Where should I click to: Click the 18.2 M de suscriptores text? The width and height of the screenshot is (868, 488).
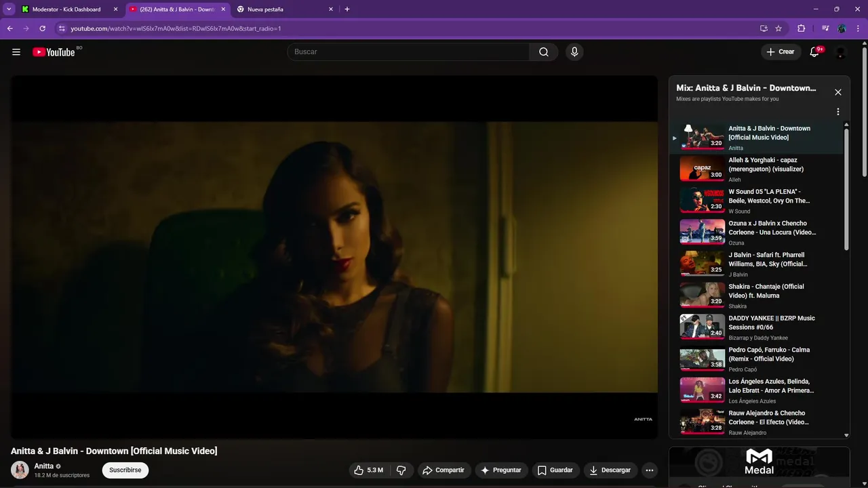tap(62, 476)
